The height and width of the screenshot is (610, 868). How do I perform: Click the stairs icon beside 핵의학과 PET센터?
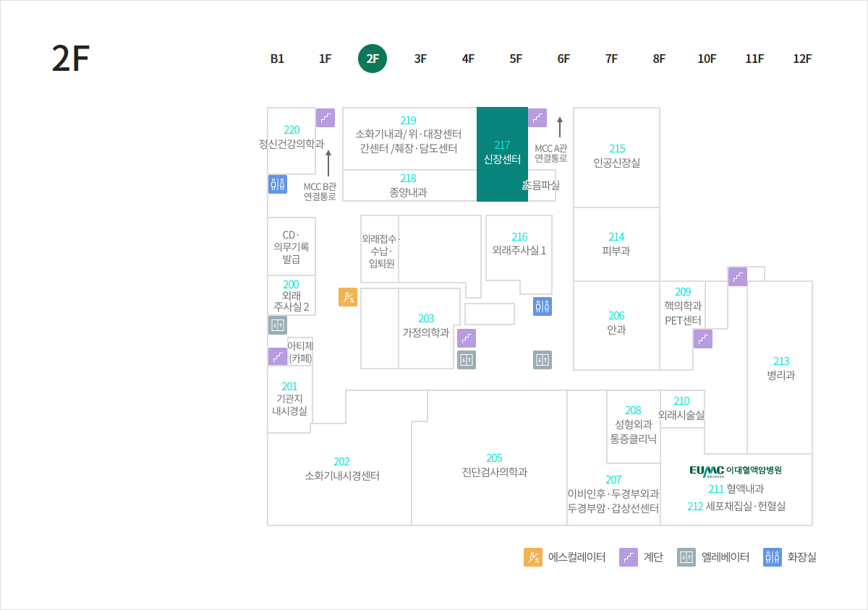point(703,339)
